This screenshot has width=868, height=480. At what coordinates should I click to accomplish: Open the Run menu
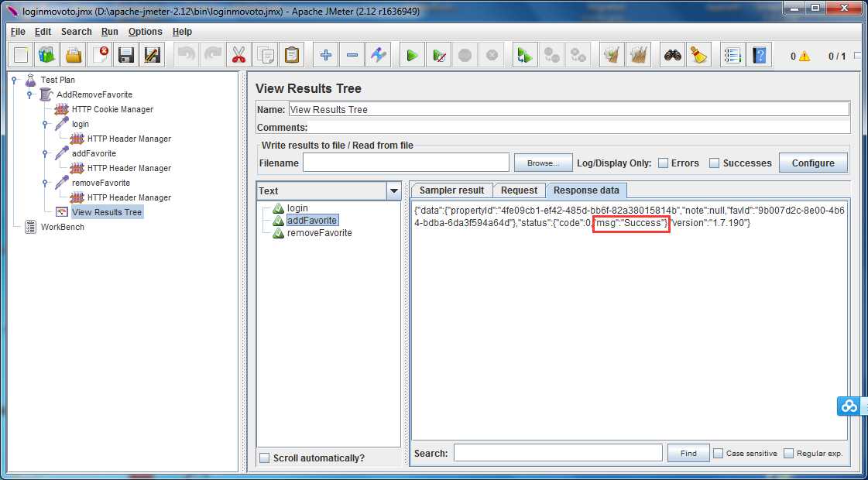click(110, 32)
